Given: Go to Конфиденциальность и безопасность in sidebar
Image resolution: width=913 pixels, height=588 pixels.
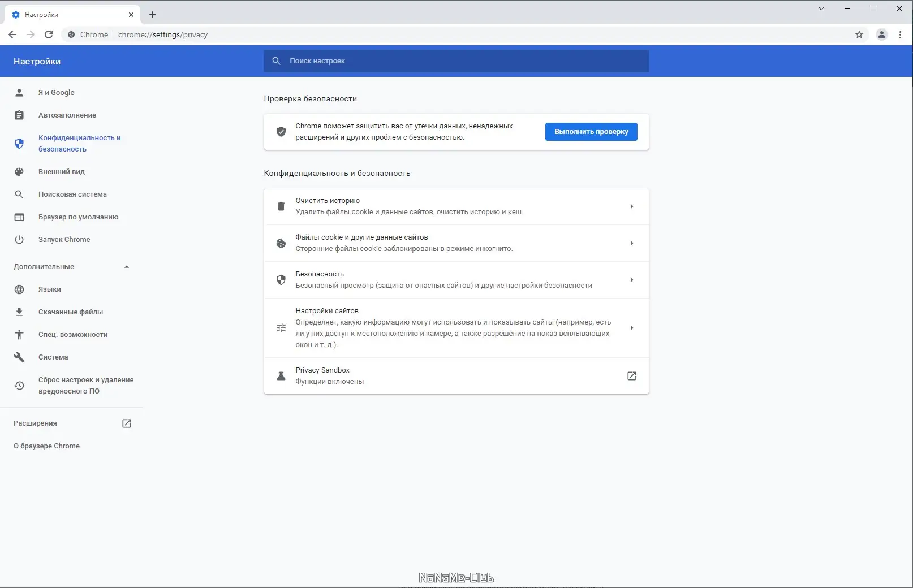Looking at the screenshot, I should pyautogui.click(x=80, y=144).
